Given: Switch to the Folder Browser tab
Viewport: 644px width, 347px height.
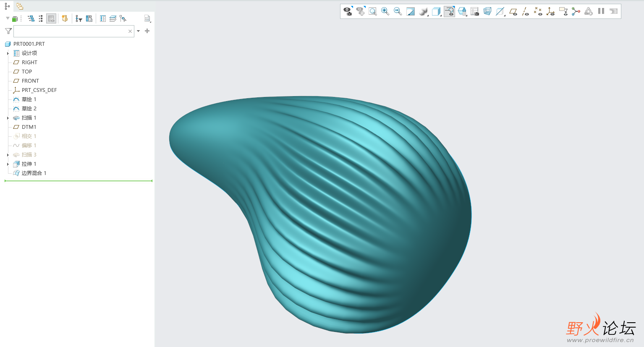Looking at the screenshot, I should pyautogui.click(x=20, y=6).
